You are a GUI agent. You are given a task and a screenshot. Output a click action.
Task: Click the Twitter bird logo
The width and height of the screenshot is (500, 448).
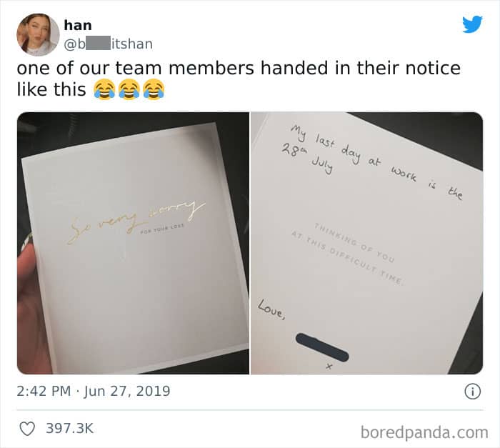pos(472,24)
